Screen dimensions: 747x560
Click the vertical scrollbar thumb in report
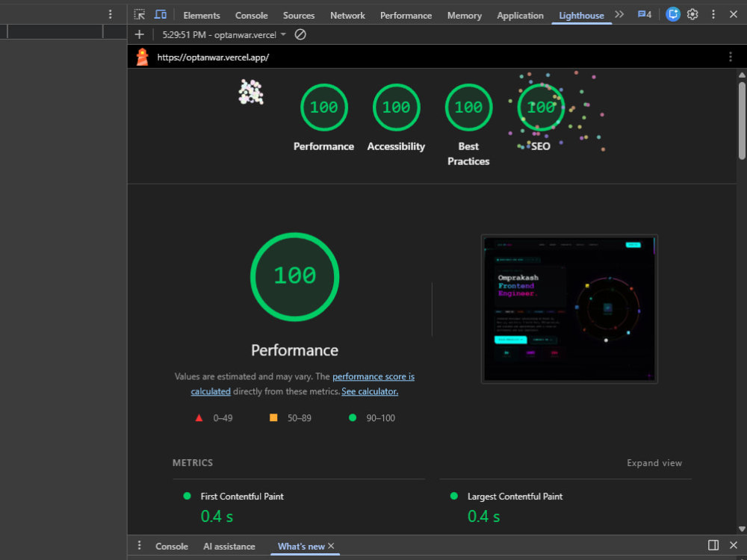point(742,121)
